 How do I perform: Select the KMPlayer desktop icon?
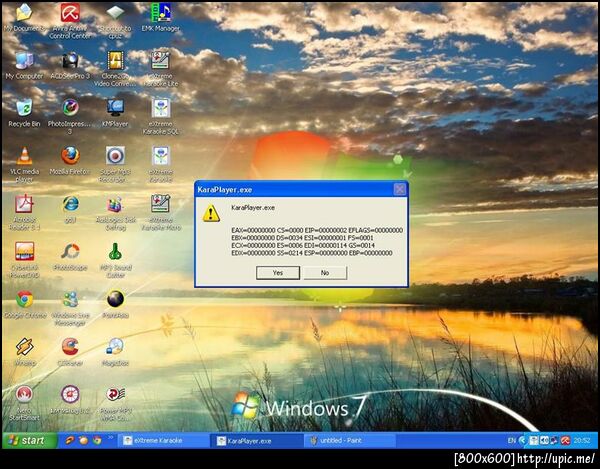pyautogui.click(x=115, y=113)
